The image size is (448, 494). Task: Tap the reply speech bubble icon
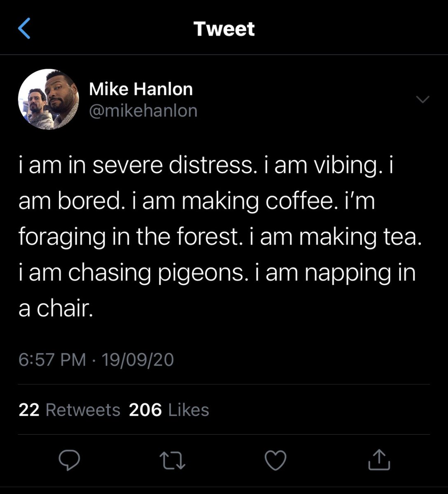[69, 460]
